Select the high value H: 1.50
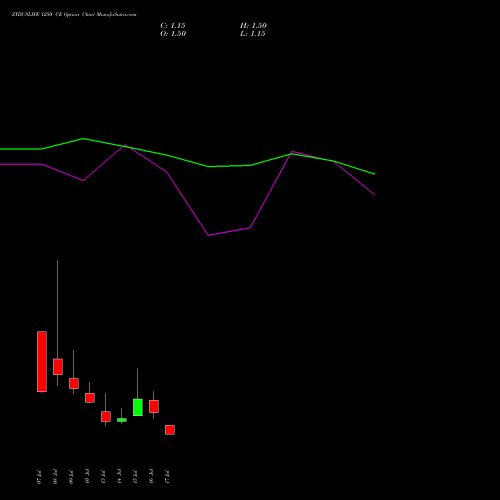 point(253,26)
